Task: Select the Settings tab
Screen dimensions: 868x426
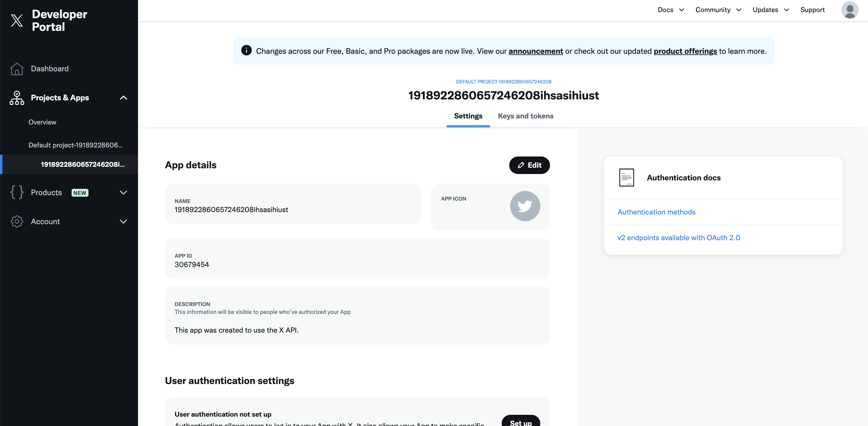Action: [468, 116]
